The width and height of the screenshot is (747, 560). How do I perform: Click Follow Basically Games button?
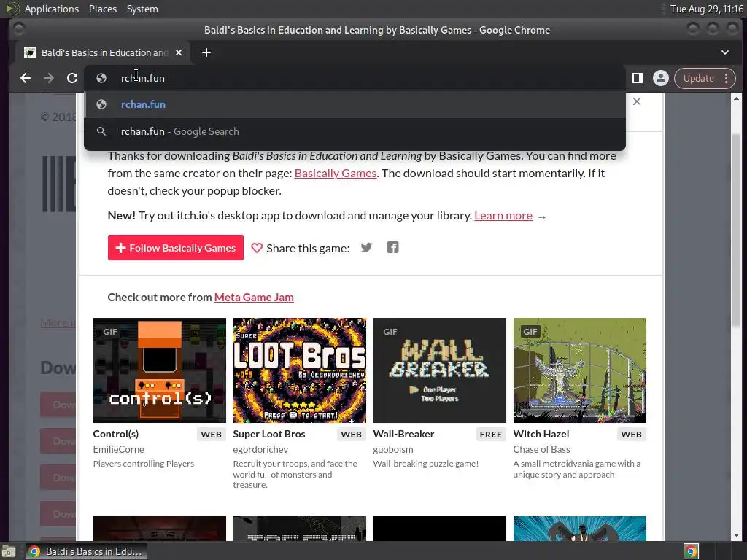[175, 248]
